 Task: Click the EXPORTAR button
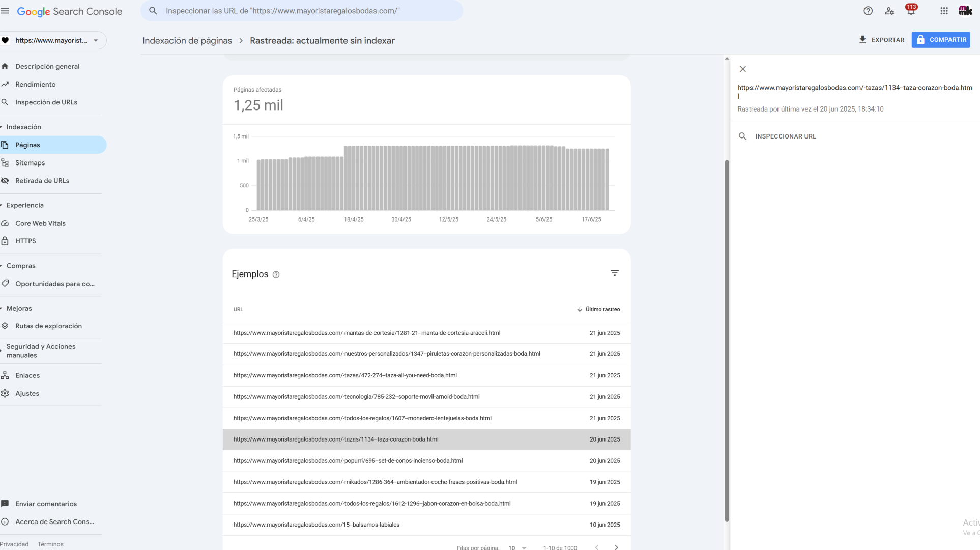[x=882, y=40]
